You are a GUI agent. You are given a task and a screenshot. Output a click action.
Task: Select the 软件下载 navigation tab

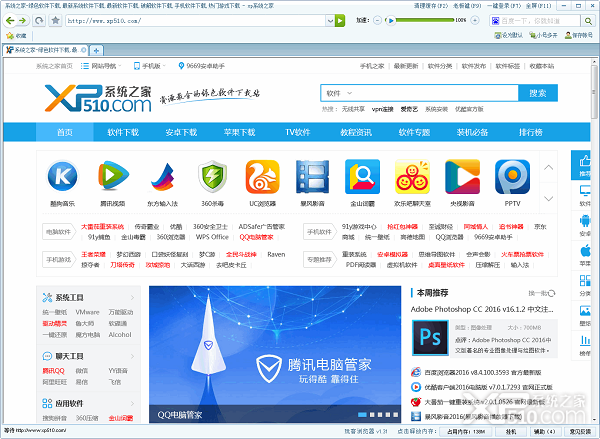(x=123, y=132)
